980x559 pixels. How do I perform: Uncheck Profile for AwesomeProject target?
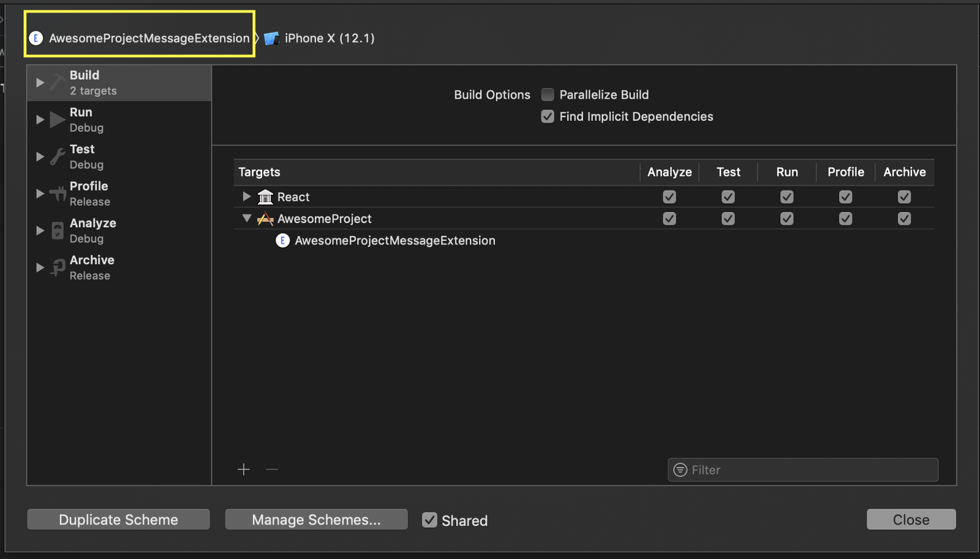coord(846,219)
